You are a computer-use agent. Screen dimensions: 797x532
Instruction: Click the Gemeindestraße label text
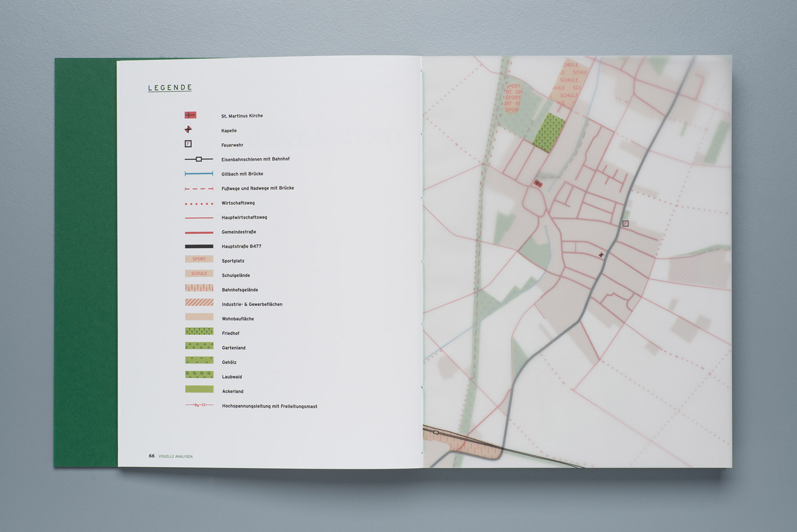coord(239,232)
